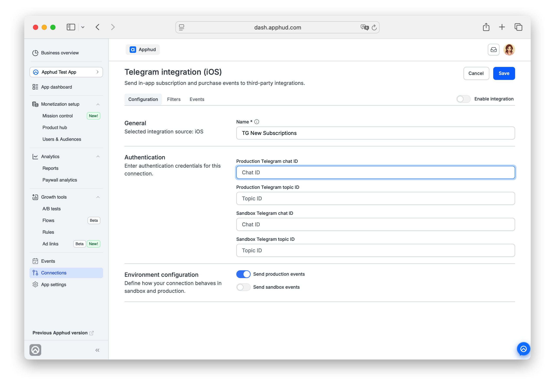Click the App settings gear icon
Image resolution: width=555 pixels, height=392 pixels.
tap(35, 285)
